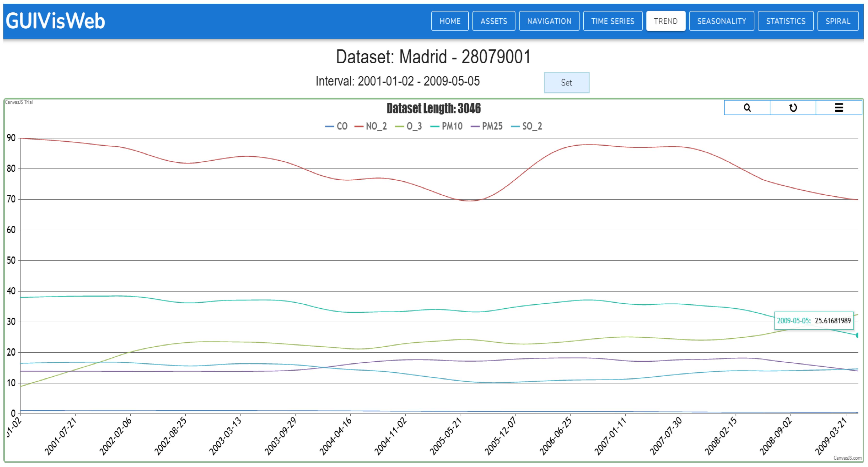The image size is (868, 467).
Task: Click the 2003-09-29 x-axis label
Action: point(280,436)
